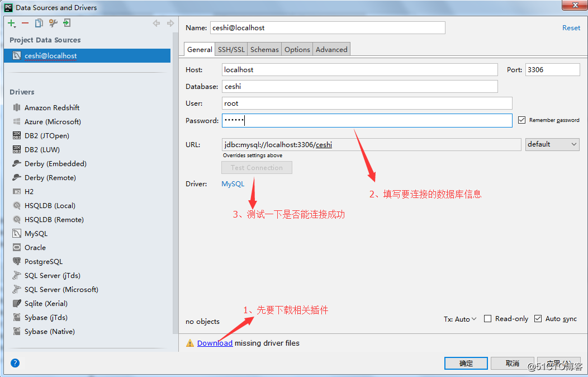Switch to the General tab
This screenshot has height=377, width=588.
[x=200, y=50]
